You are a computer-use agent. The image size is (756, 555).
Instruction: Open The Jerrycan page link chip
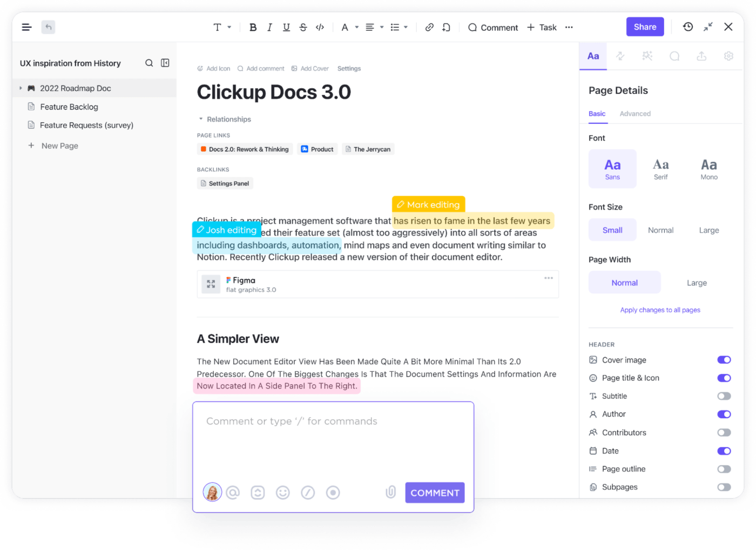tap(368, 149)
